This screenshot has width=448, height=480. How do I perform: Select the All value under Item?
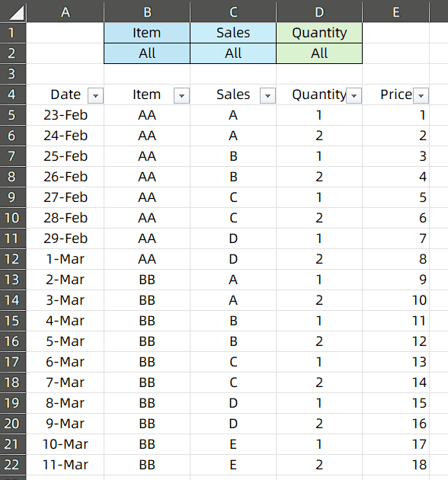tap(147, 53)
